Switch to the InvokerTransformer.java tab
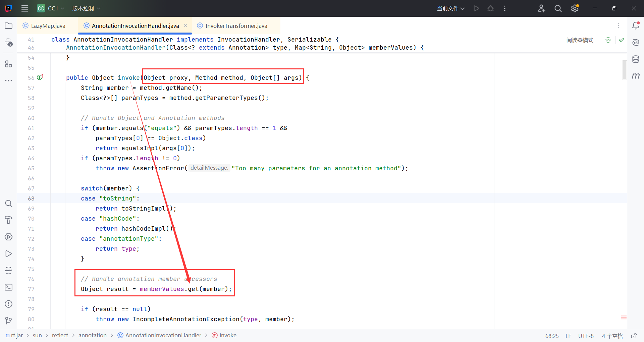644x342 pixels. click(x=236, y=26)
